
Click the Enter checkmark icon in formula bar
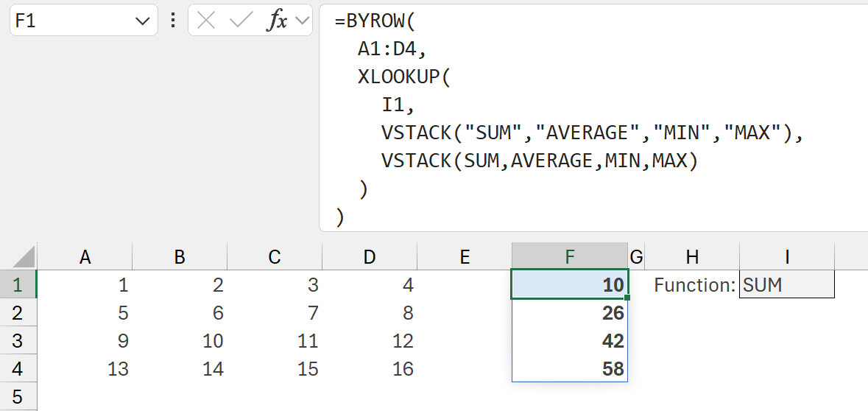241,21
